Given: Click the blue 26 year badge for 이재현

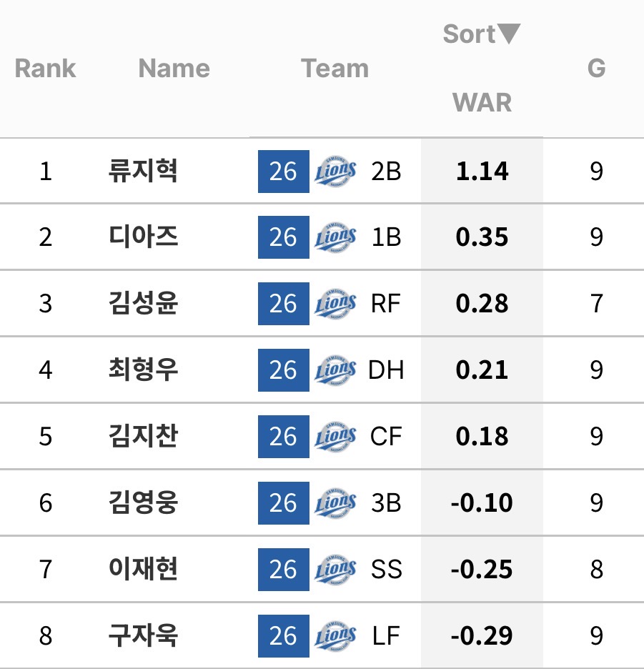Looking at the screenshot, I should click(283, 570).
